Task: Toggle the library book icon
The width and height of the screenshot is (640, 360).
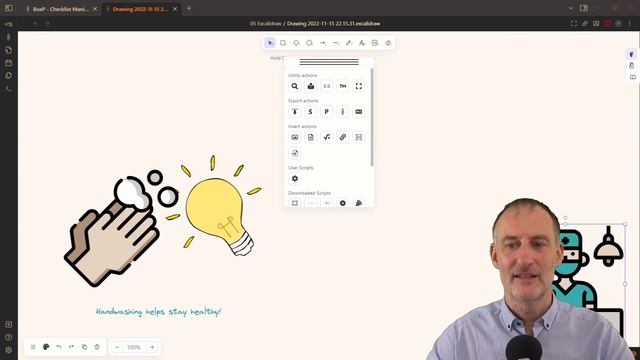Action: click(x=633, y=77)
